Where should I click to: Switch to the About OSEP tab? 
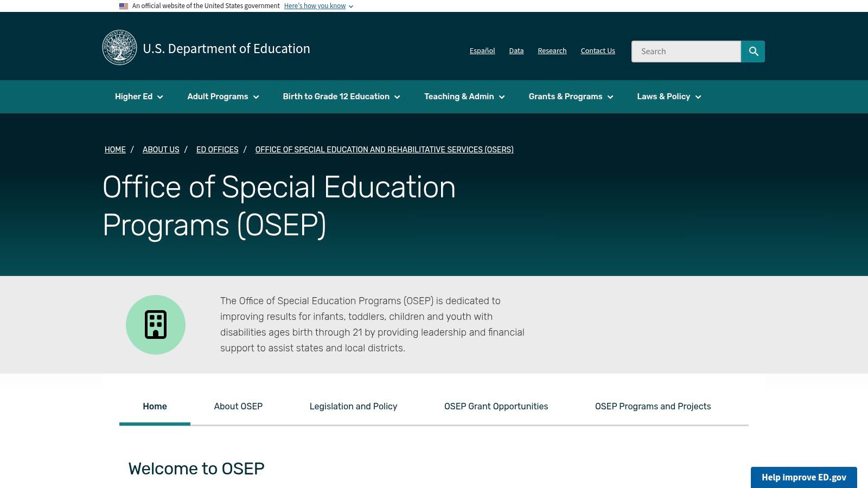pyautogui.click(x=238, y=406)
